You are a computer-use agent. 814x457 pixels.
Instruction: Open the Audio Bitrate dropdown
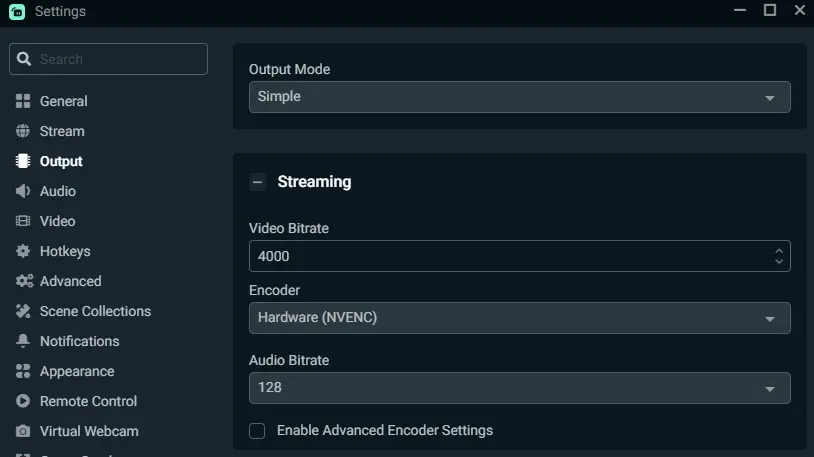pyautogui.click(x=520, y=388)
